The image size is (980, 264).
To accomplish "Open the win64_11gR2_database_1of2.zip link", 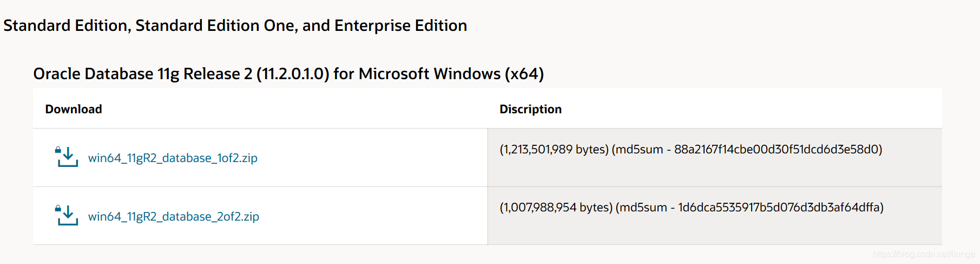I will (173, 158).
